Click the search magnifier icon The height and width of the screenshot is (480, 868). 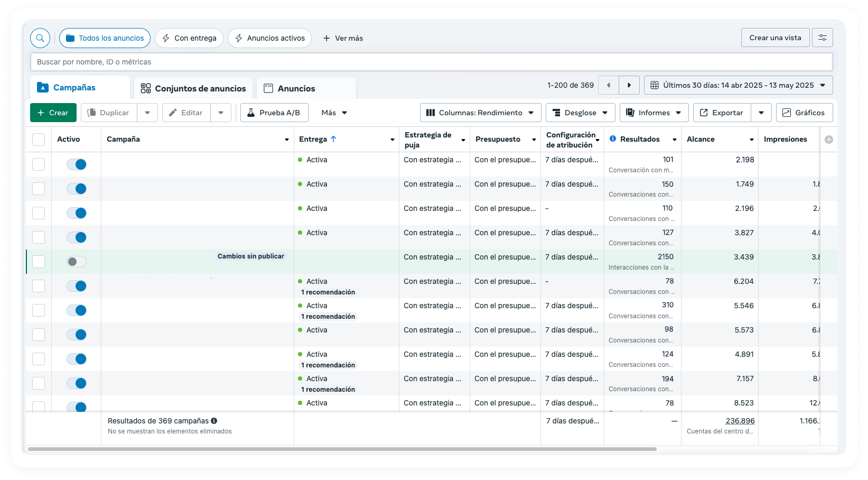pyautogui.click(x=40, y=38)
